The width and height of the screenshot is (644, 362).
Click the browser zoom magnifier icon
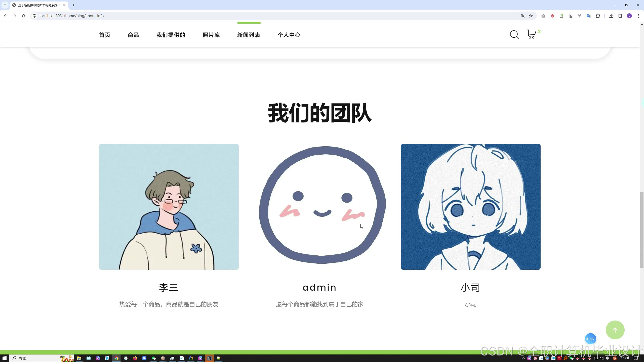coord(522,16)
